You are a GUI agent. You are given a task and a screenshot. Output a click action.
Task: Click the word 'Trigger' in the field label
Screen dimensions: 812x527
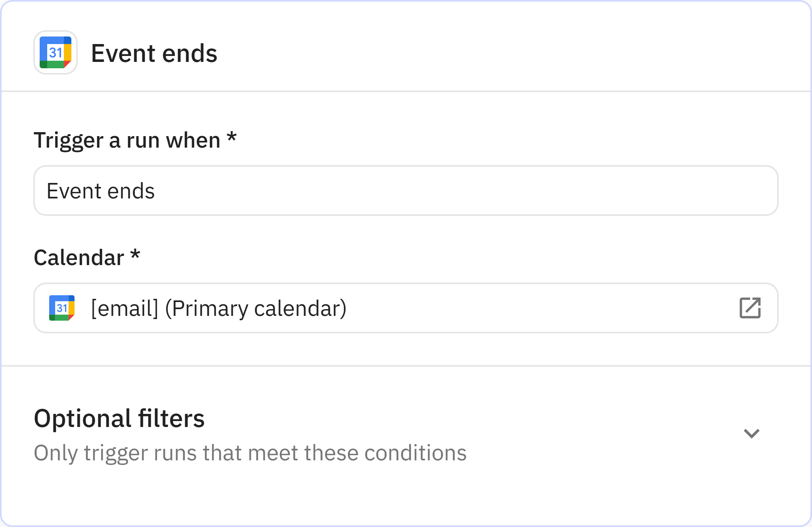tap(68, 140)
